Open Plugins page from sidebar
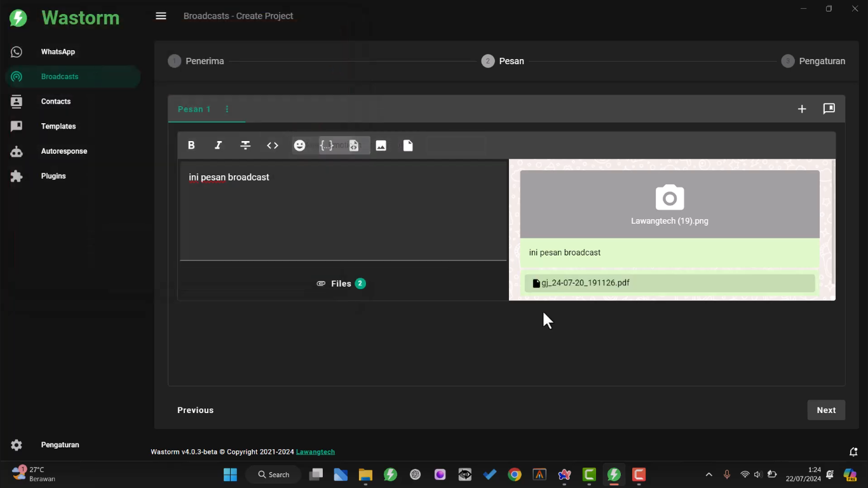 click(x=72, y=176)
